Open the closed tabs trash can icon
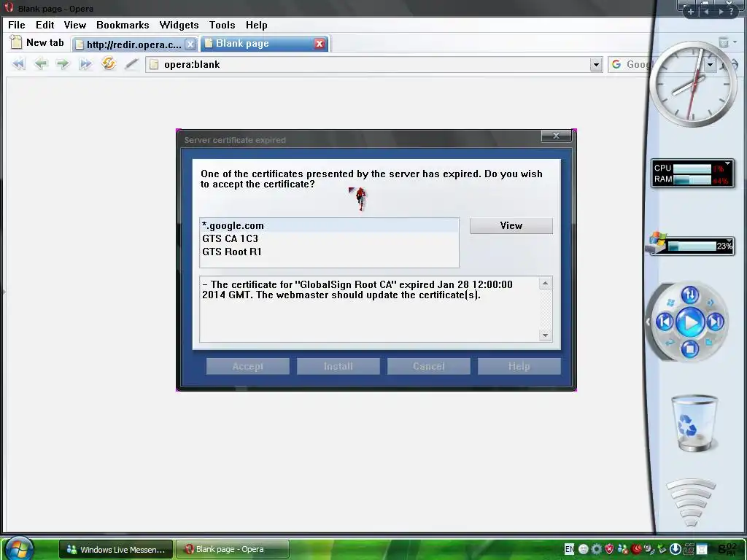Screen dimensions: 747x560 [x=724, y=42]
